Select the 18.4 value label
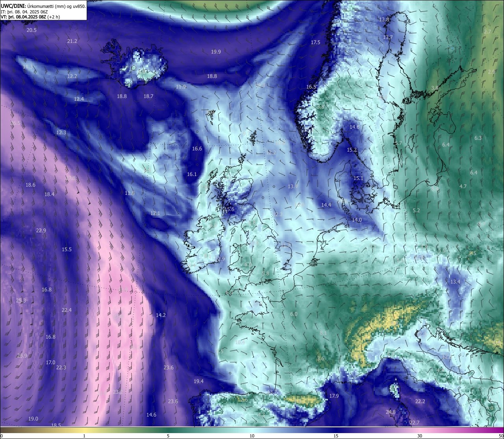This screenshot has width=504, height=439. pos(49,194)
